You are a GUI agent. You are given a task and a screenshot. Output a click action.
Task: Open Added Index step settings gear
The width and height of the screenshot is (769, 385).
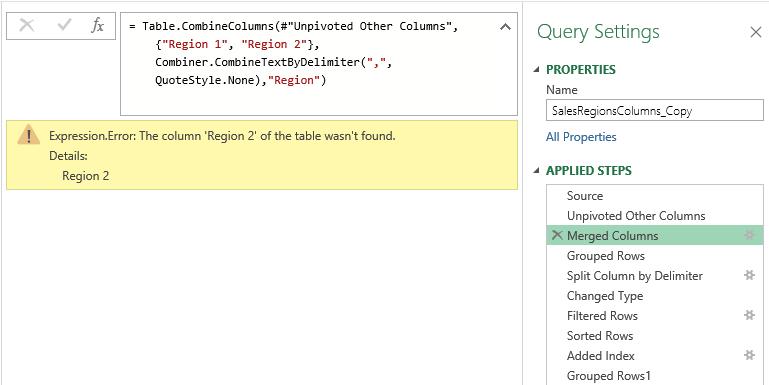click(x=749, y=356)
